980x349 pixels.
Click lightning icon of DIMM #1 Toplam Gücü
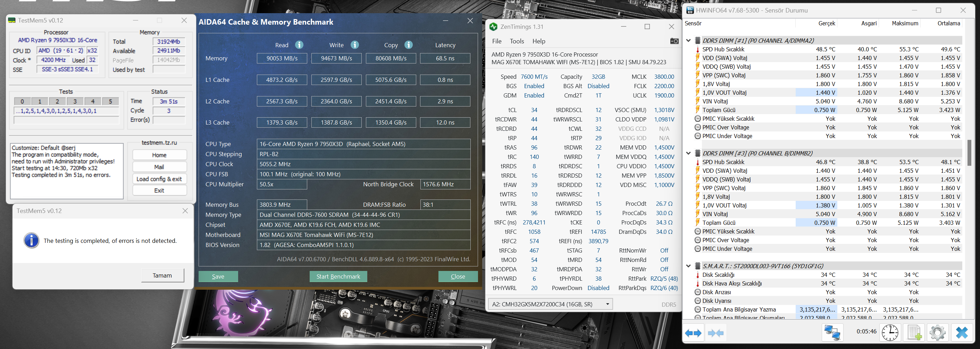click(698, 110)
